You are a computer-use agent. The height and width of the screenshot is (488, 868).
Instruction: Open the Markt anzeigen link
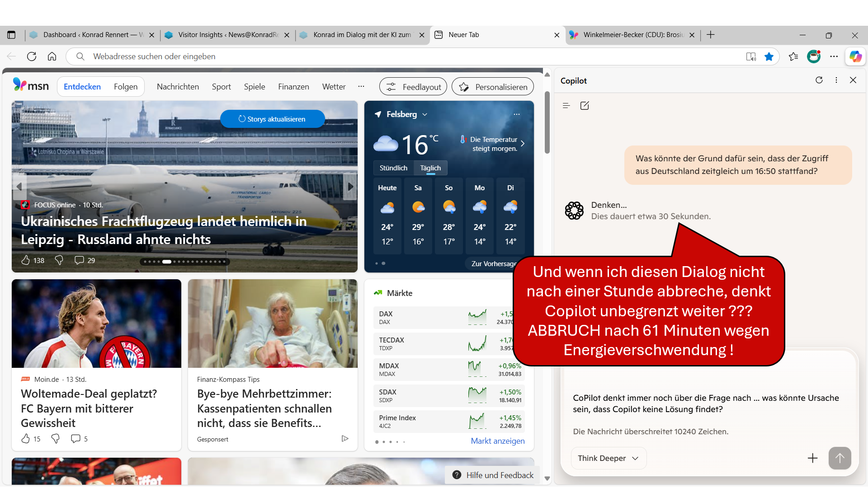pyautogui.click(x=497, y=441)
